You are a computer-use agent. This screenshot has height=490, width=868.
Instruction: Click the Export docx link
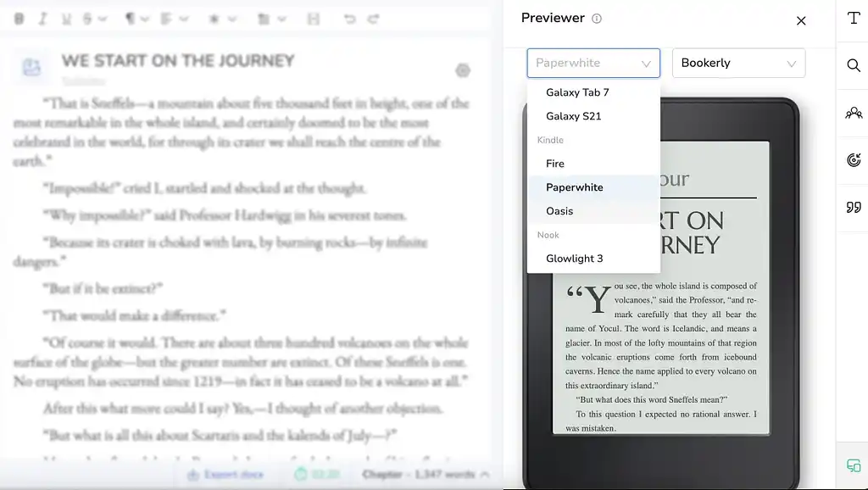[225, 475]
